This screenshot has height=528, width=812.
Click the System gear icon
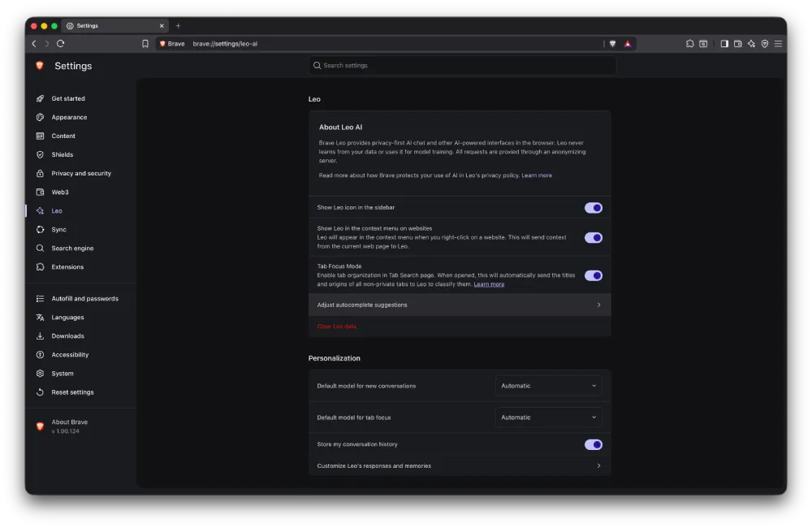[x=40, y=373]
